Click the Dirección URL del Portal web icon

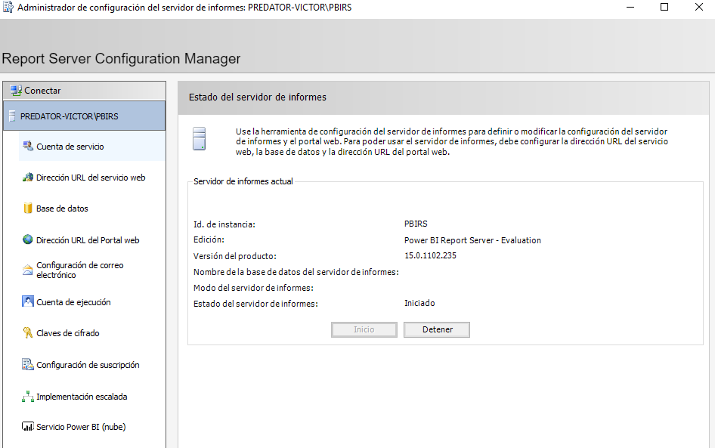coord(27,240)
